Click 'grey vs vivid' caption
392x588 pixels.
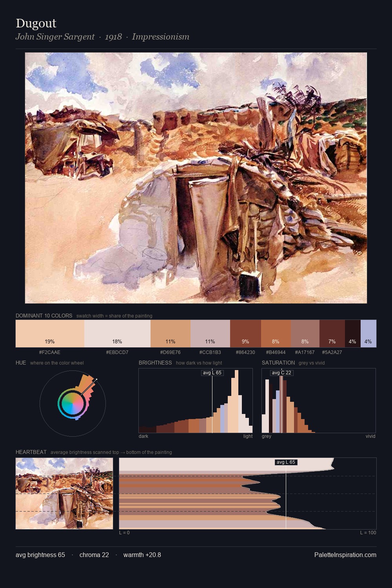(x=312, y=363)
